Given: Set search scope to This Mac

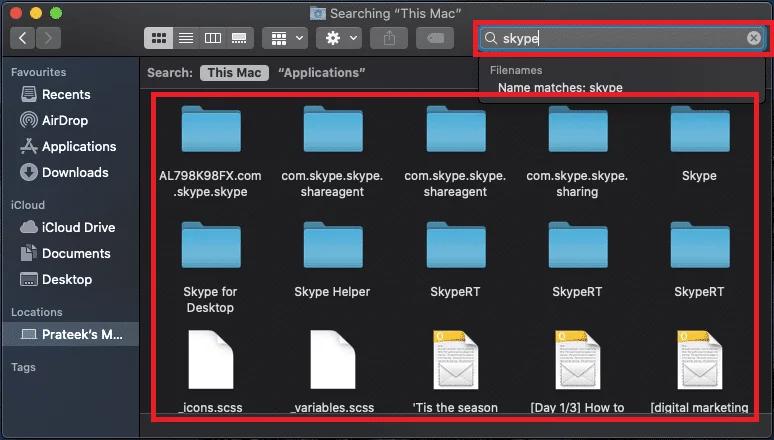Looking at the screenshot, I should point(234,73).
